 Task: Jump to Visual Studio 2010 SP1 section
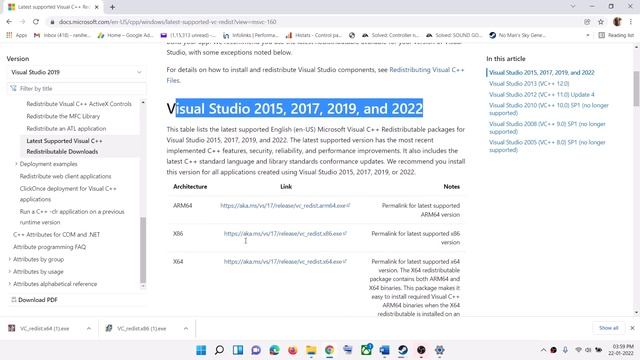(549, 109)
